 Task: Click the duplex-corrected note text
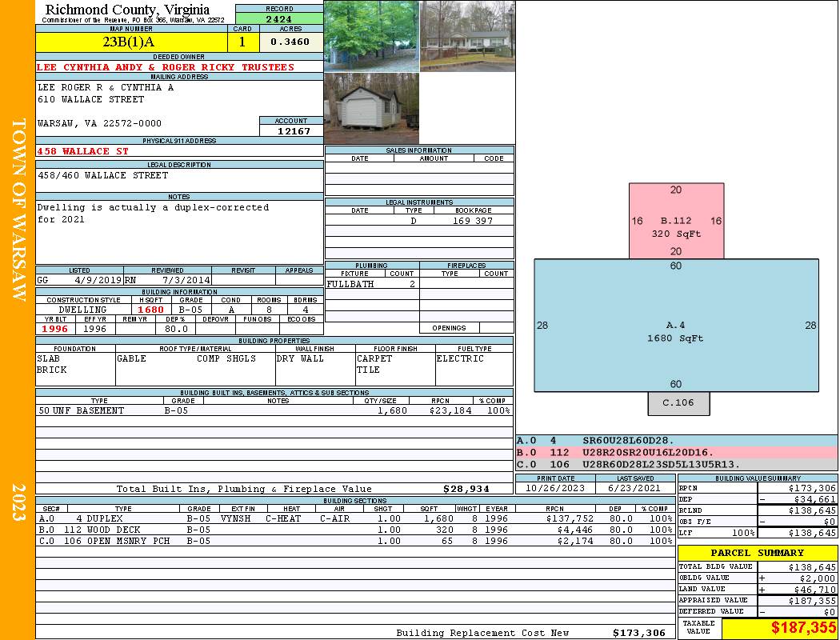(x=153, y=213)
